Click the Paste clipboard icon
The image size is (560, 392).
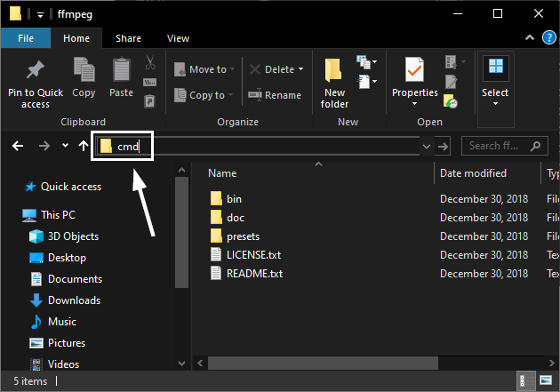[121, 70]
